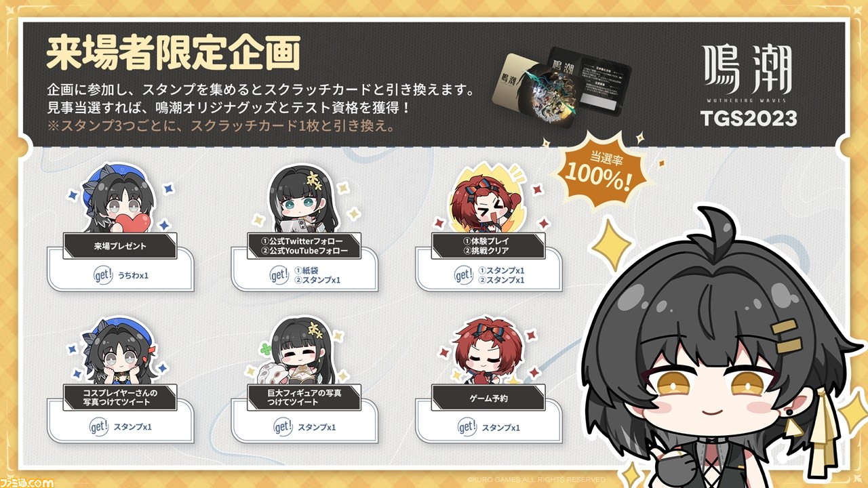Click the ゲーム予約 label

[x=488, y=398]
